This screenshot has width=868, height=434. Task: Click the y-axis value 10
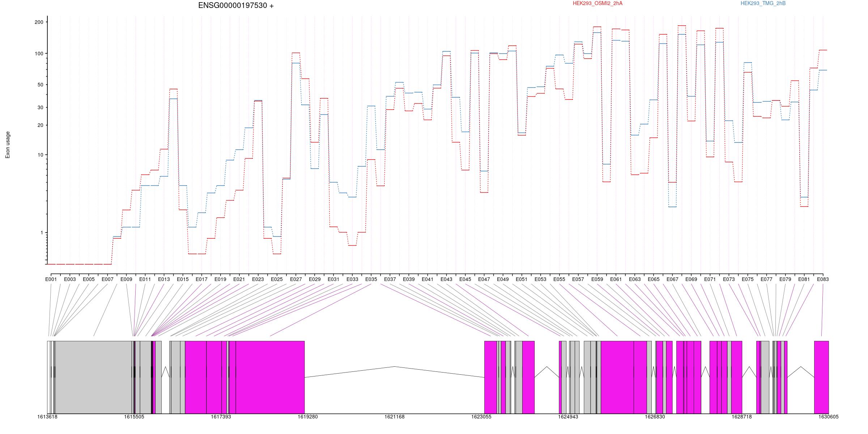click(40, 155)
